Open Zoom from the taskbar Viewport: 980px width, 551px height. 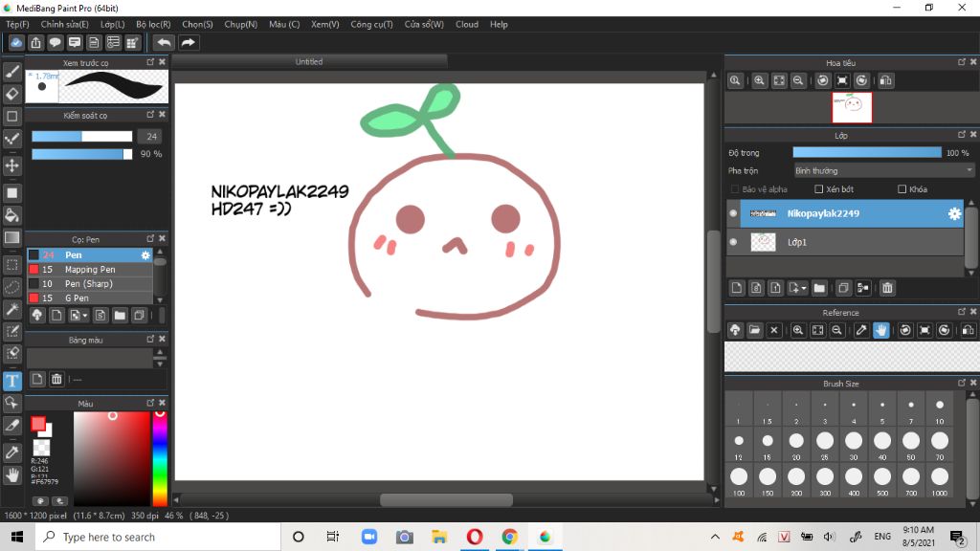(369, 537)
